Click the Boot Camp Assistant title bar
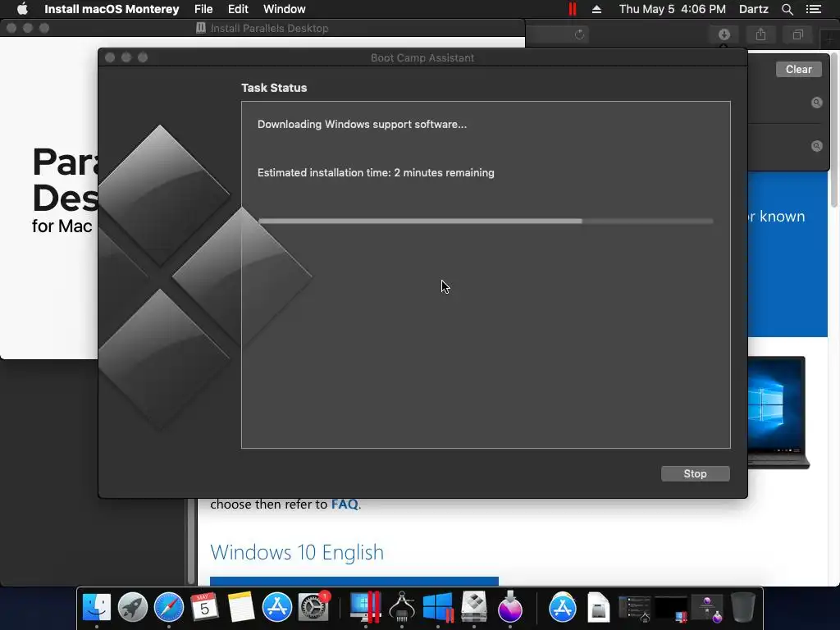The height and width of the screenshot is (630, 840). (x=422, y=58)
